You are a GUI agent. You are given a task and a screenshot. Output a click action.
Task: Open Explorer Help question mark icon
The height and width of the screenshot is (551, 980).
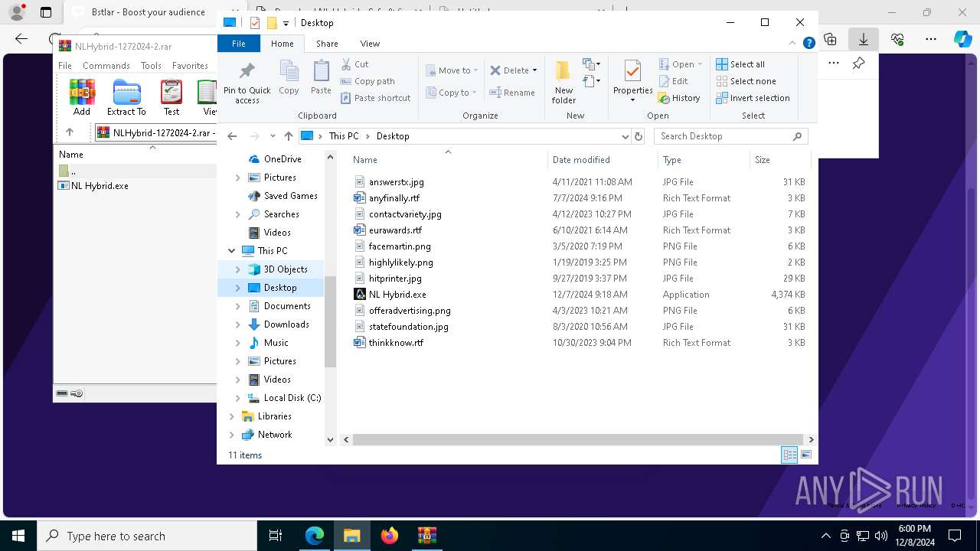pyautogui.click(x=808, y=44)
